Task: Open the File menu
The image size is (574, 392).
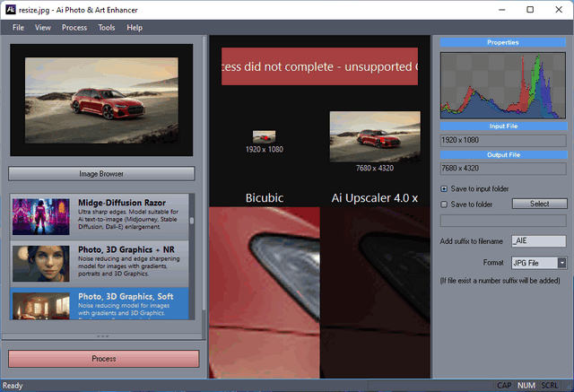Action: (18, 28)
